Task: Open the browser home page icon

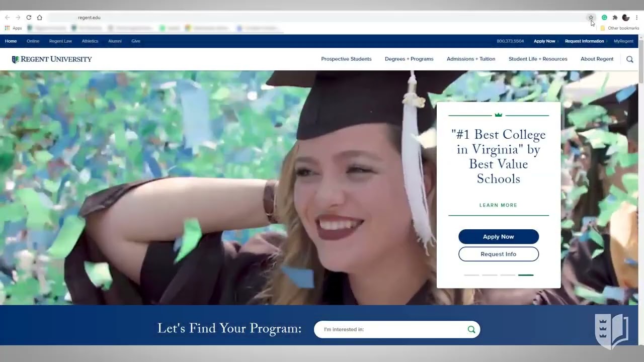Action: pos(39,18)
